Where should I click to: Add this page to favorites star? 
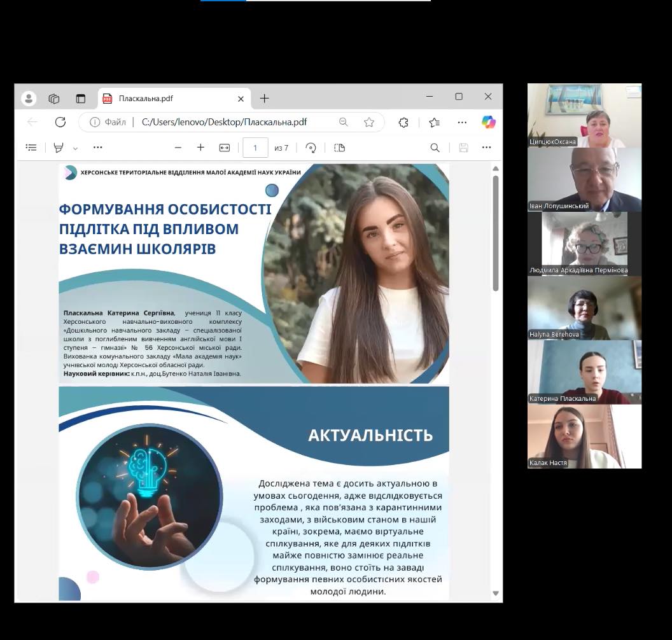(x=369, y=122)
